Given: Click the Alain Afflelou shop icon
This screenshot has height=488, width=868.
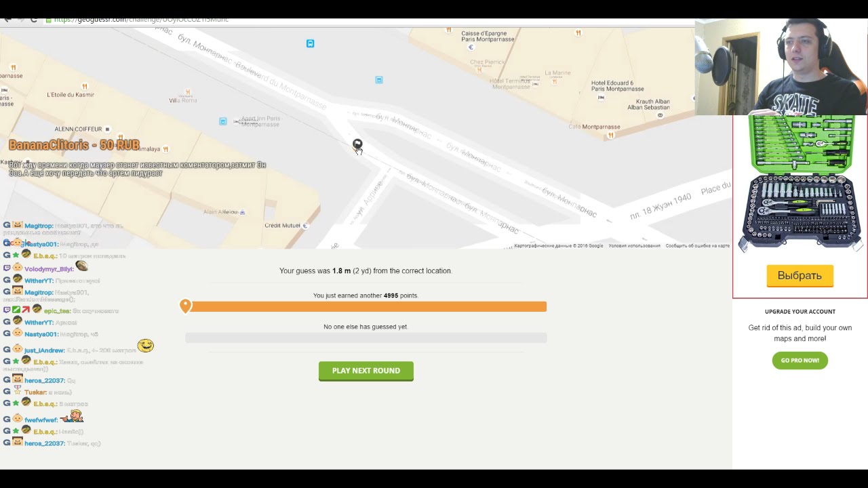Looking at the screenshot, I should (x=243, y=212).
